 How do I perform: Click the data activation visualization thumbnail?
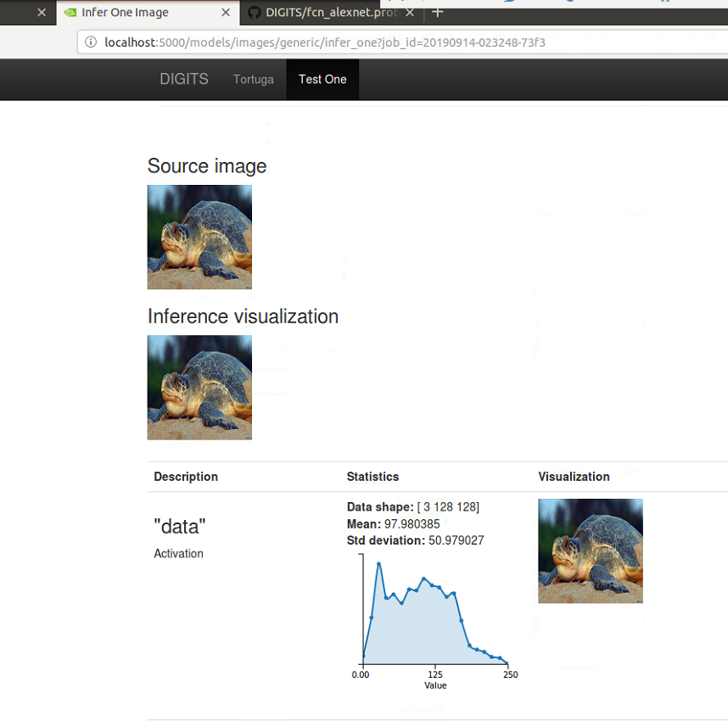(x=590, y=551)
